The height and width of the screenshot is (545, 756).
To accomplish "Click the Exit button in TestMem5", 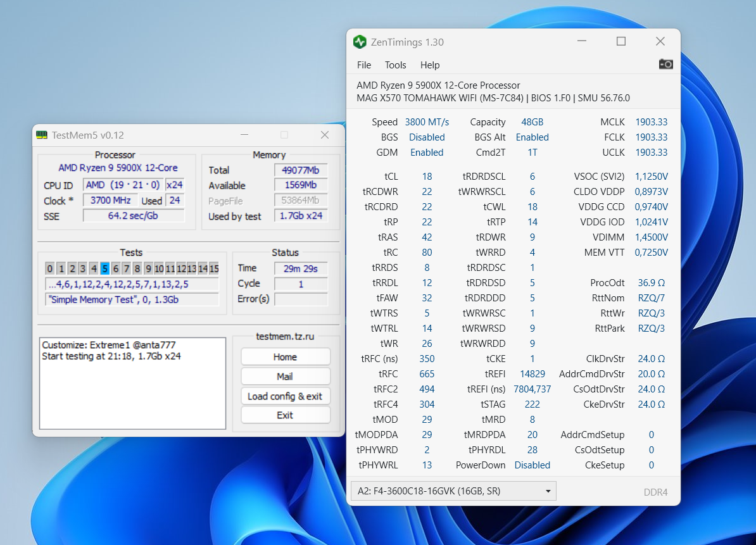I will [x=286, y=415].
